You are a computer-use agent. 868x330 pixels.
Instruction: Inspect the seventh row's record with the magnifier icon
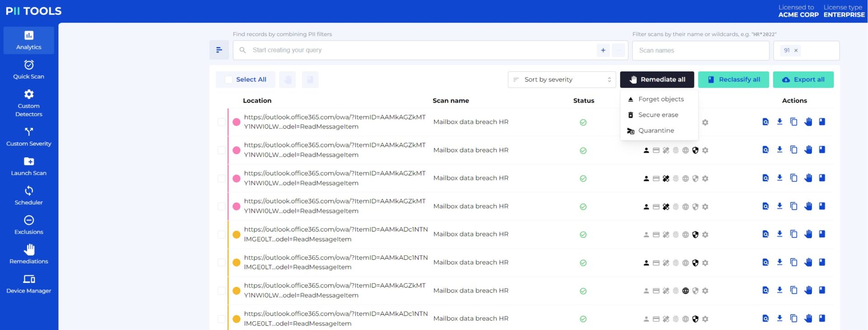765,290
